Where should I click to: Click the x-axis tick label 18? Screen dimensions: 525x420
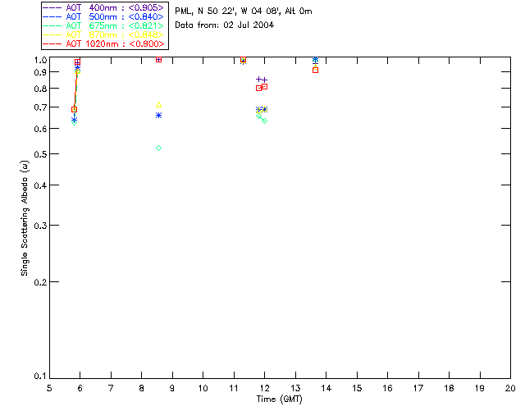click(449, 388)
